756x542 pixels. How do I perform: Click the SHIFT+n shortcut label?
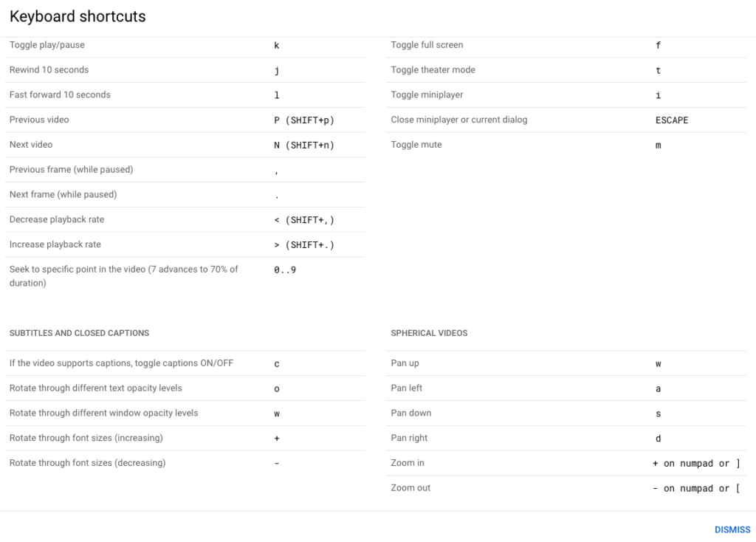[306, 145]
